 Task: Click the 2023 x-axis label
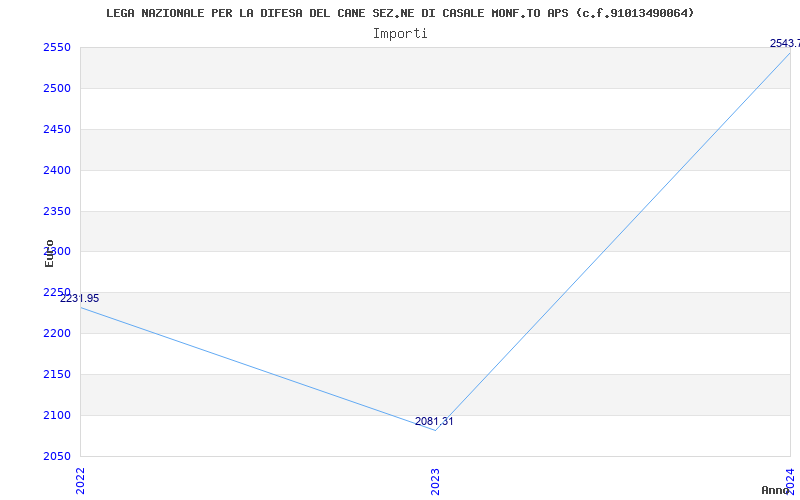(435, 481)
